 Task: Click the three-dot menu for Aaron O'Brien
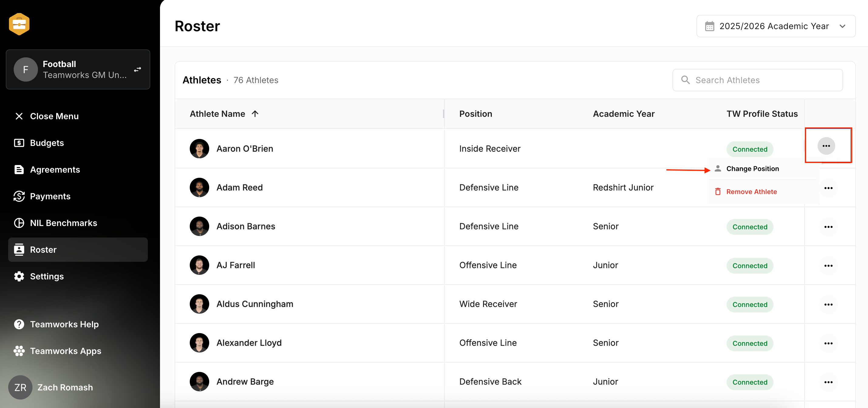pos(826,146)
